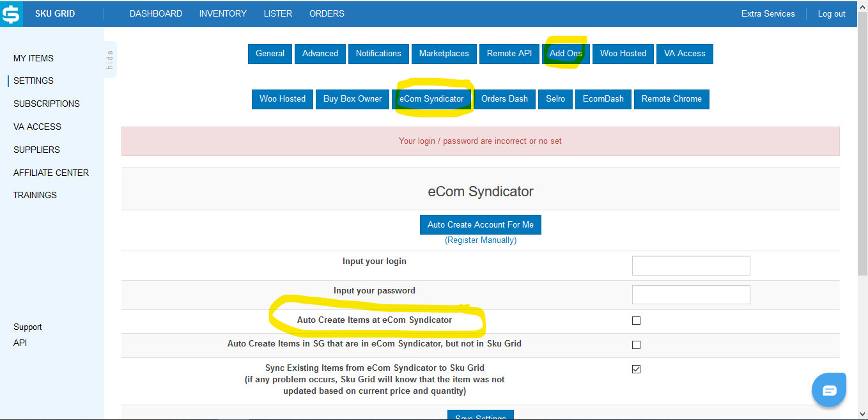Click the Register Manually link
868x420 pixels.
tap(481, 240)
